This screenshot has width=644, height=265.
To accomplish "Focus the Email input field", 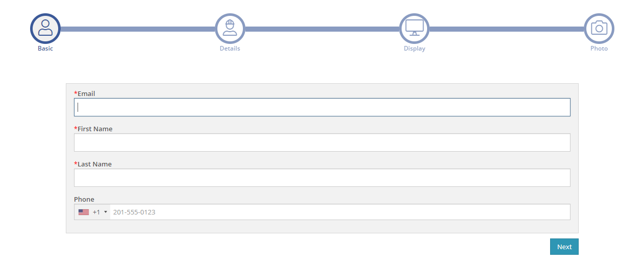I will (322, 107).
